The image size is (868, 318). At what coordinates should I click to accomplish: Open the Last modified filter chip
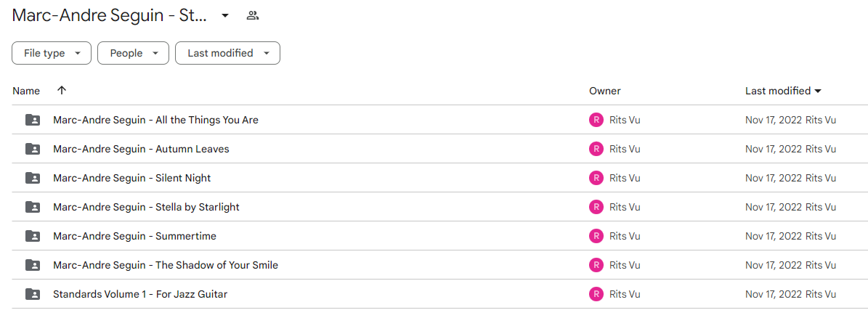pos(227,53)
